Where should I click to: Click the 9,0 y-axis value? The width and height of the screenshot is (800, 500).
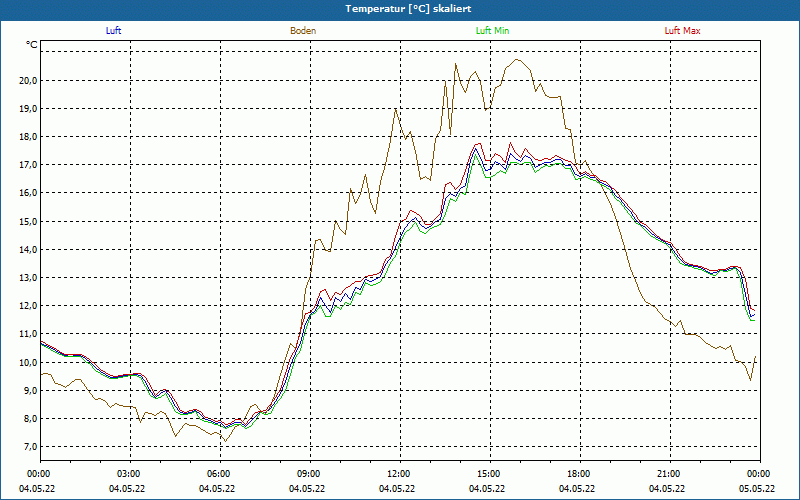click(x=30, y=390)
